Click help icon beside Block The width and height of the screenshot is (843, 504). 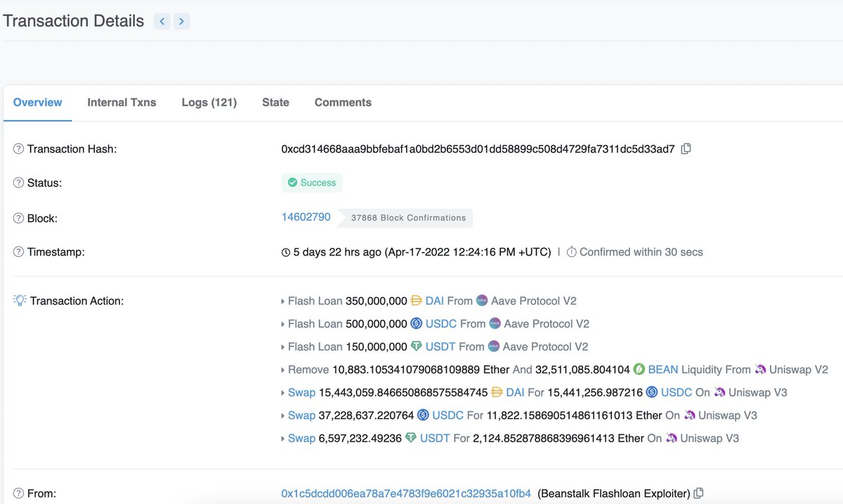(x=19, y=218)
